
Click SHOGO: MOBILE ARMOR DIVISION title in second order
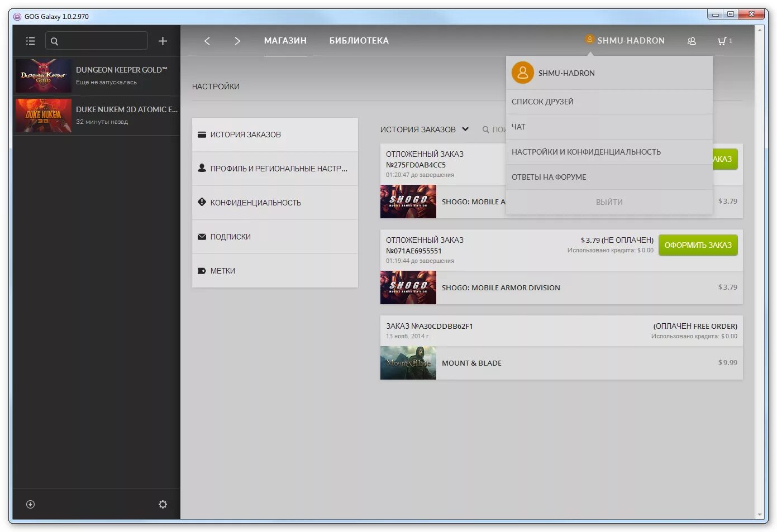pos(501,288)
